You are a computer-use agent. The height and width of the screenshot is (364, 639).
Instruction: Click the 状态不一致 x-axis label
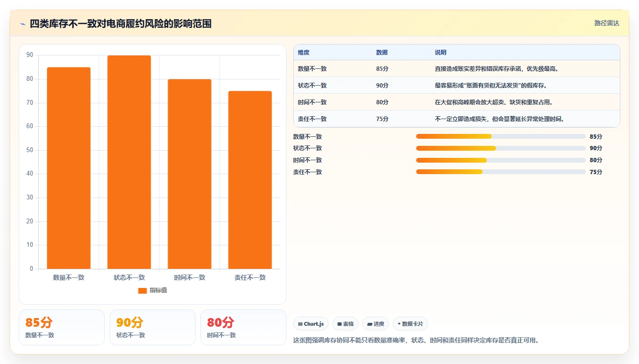tap(129, 277)
